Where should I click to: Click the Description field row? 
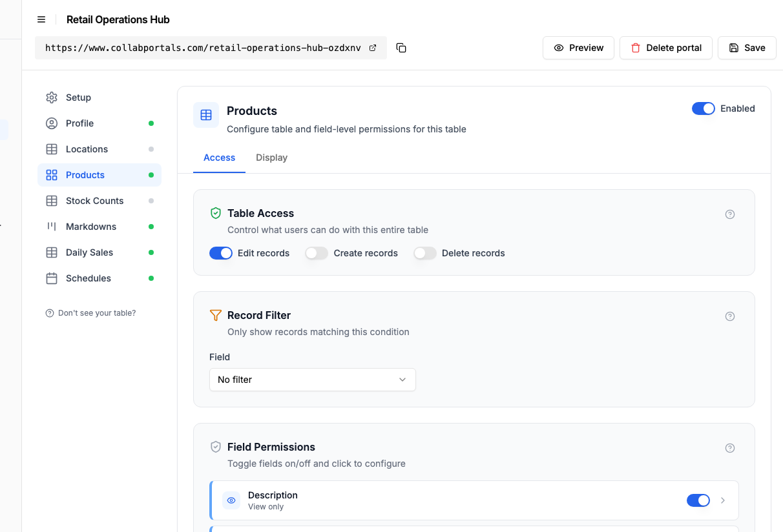click(x=474, y=500)
